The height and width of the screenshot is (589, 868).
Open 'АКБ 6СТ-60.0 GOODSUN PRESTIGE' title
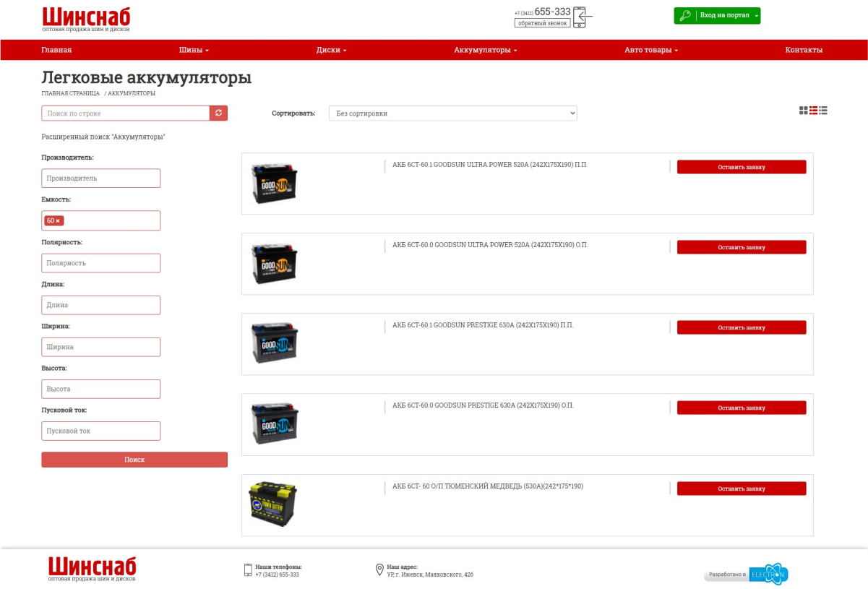pos(483,405)
